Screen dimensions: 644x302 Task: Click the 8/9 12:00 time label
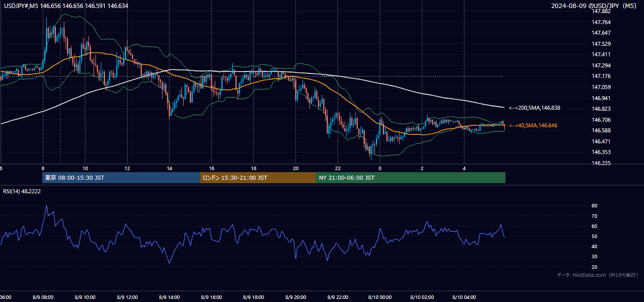point(127,297)
